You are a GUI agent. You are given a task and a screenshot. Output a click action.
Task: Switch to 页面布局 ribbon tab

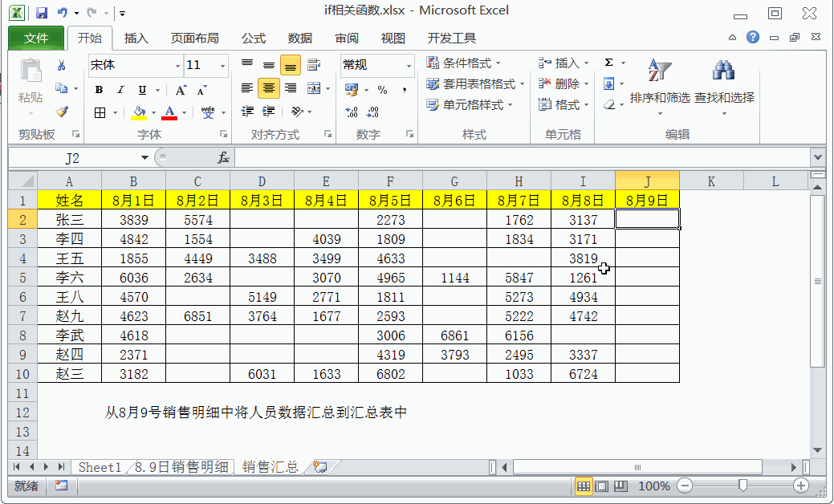click(x=195, y=38)
